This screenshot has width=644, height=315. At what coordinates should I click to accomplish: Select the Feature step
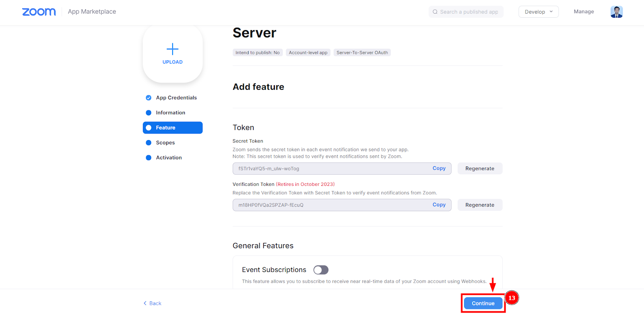(173, 128)
